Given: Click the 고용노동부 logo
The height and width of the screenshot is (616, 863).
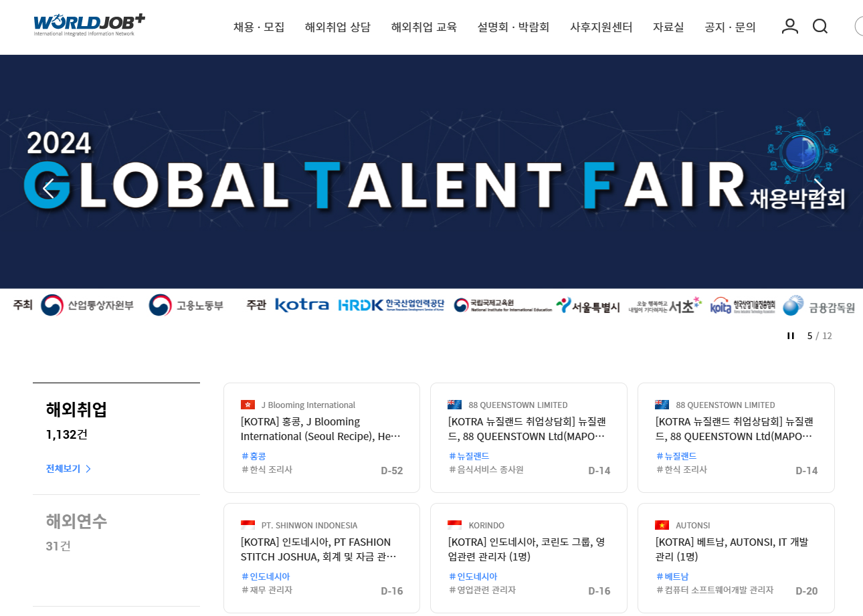Looking at the screenshot, I should [186, 306].
